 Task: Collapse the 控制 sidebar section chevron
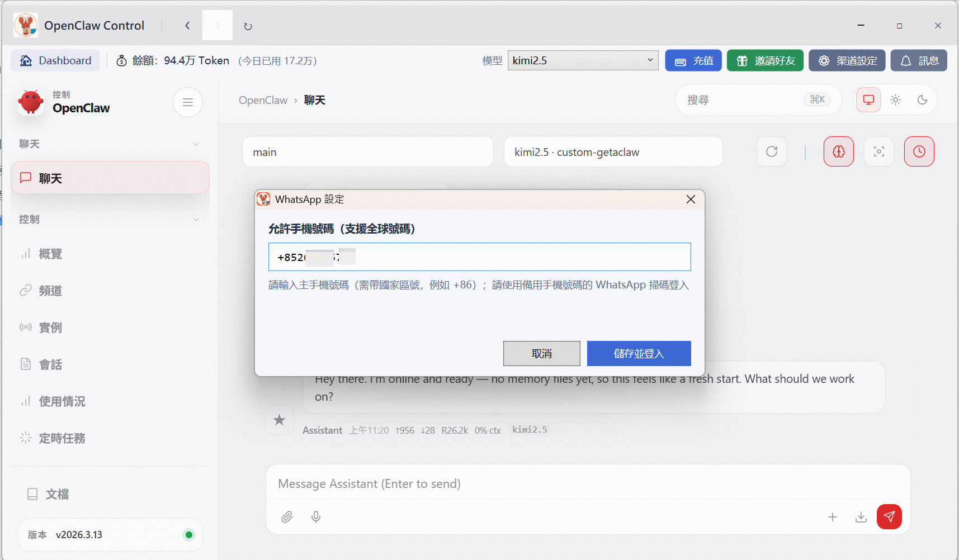pyautogui.click(x=196, y=220)
